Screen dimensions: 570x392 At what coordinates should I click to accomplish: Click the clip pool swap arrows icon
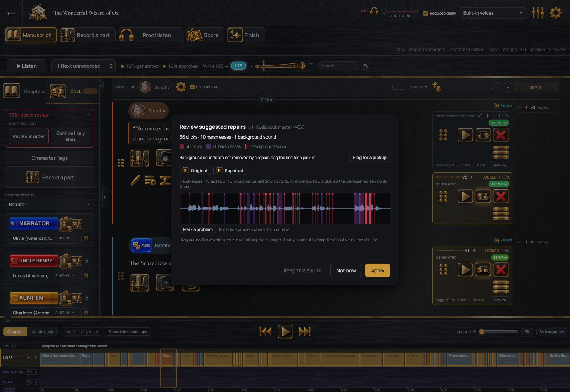[437, 87]
